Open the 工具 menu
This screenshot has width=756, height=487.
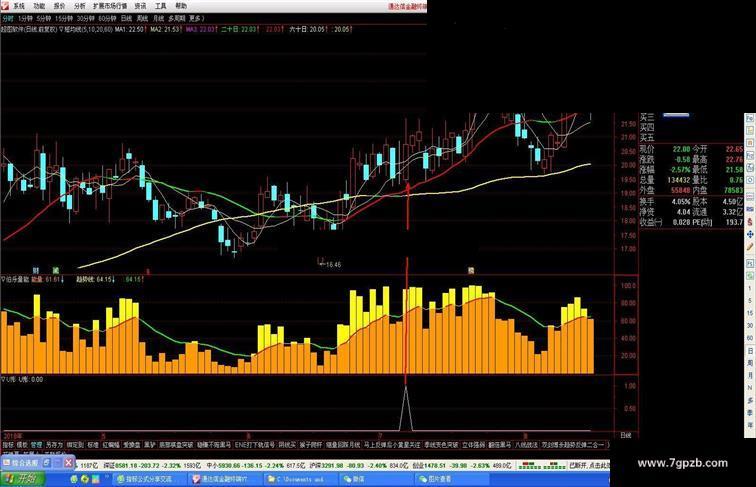161,6
